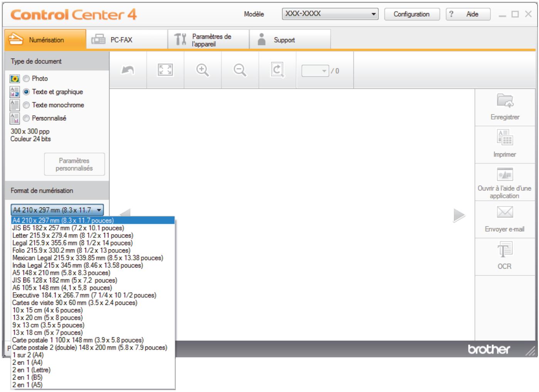This screenshot has height=392, width=539.
Task: Click the Photo document type icon
Action: (15, 79)
